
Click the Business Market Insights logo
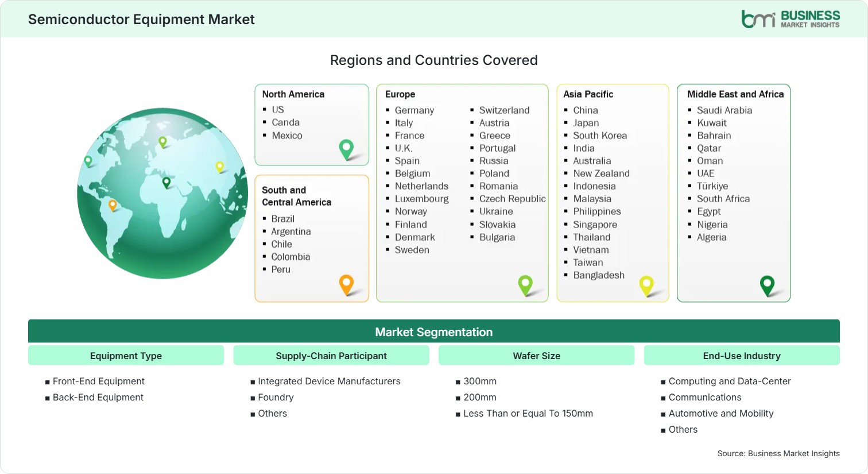point(790,19)
